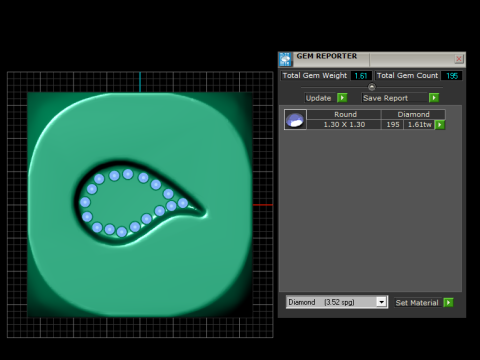480x360 pixels.
Task: Click the green arrow in the 1.61tw row
Action: click(440, 125)
